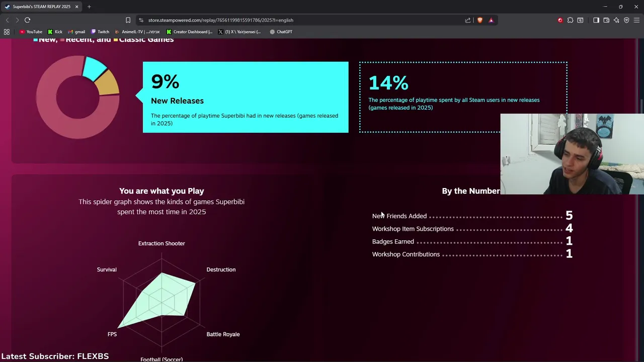Open the browser hamburger main menu
Viewport: 644px width, 362px height.
click(636, 20)
